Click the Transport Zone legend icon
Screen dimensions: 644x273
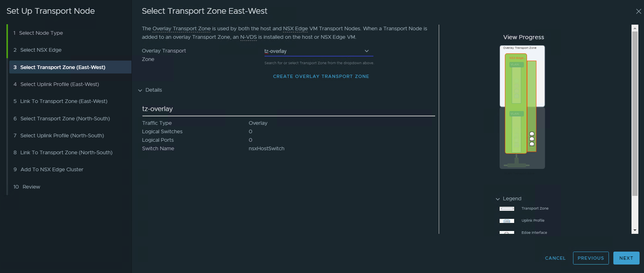point(507,209)
